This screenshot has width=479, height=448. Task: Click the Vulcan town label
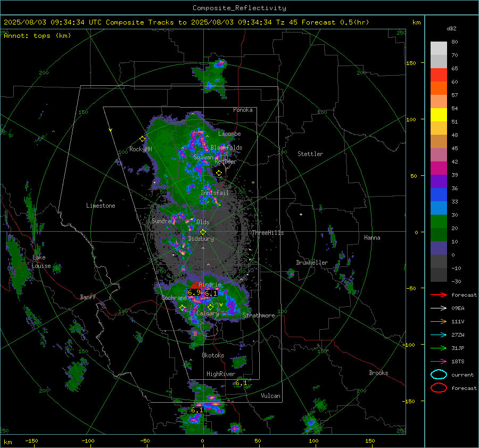pyautogui.click(x=271, y=396)
